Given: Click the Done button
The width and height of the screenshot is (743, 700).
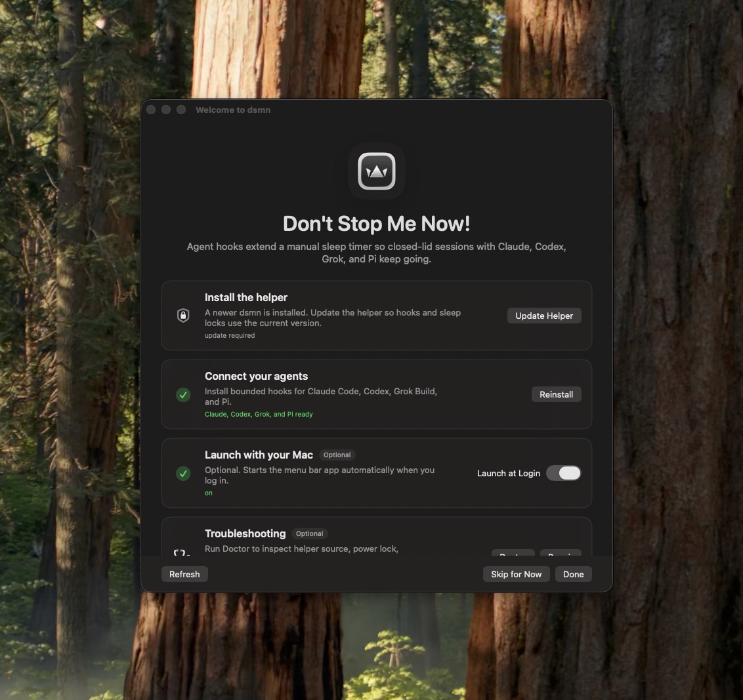Looking at the screenshot, I should tap(574, 574).
